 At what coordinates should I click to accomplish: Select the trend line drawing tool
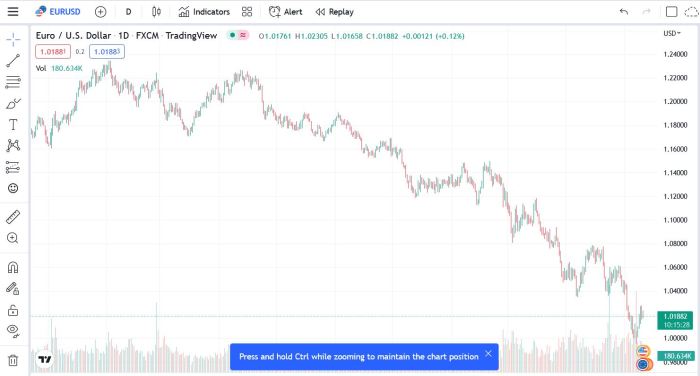coord(13,60)
